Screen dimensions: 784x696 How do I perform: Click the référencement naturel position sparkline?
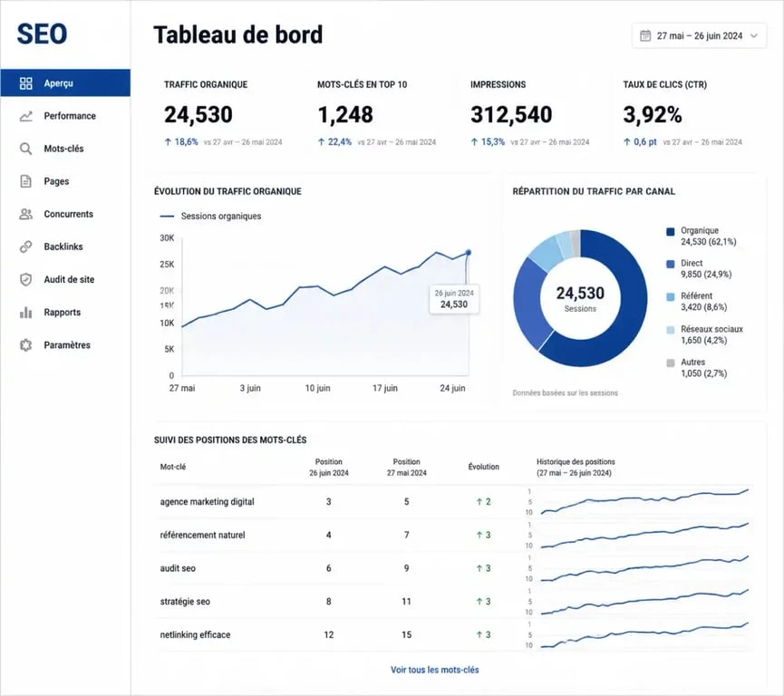(644, 535)
